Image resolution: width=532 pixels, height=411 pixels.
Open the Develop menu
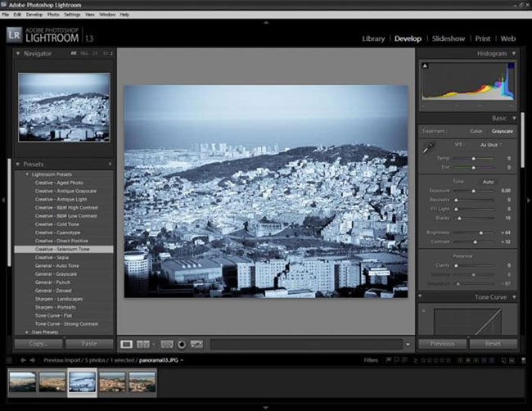34,15
